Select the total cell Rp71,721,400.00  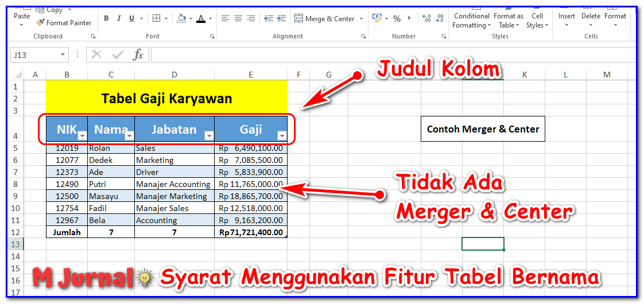tap(250, 232)
